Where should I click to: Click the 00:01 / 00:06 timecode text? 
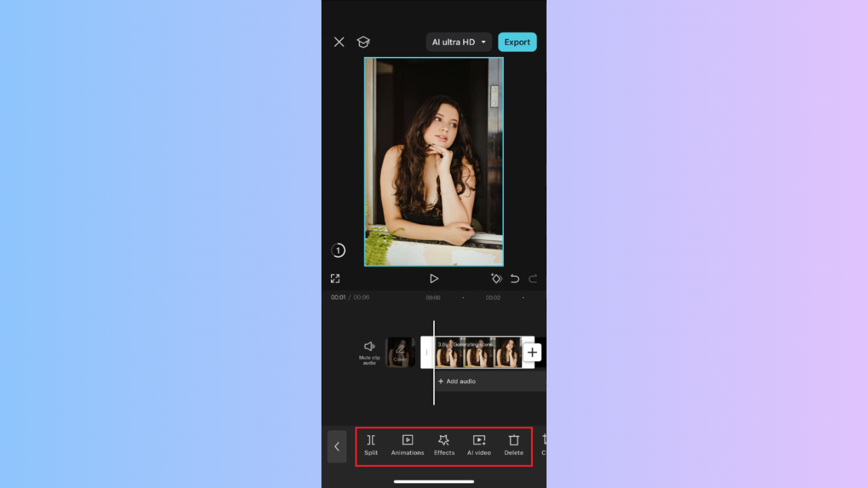[x=350, y=298]
